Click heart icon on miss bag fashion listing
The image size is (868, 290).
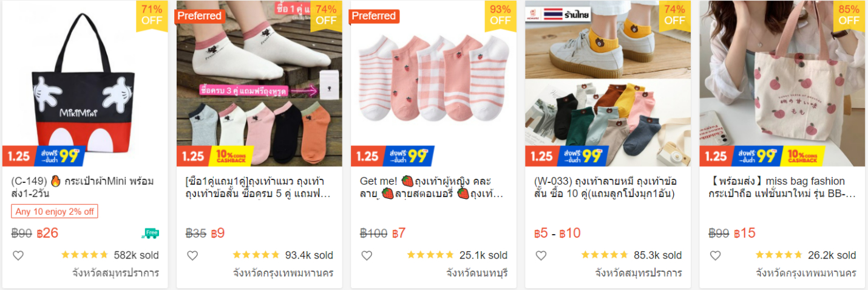coord(715,255)
